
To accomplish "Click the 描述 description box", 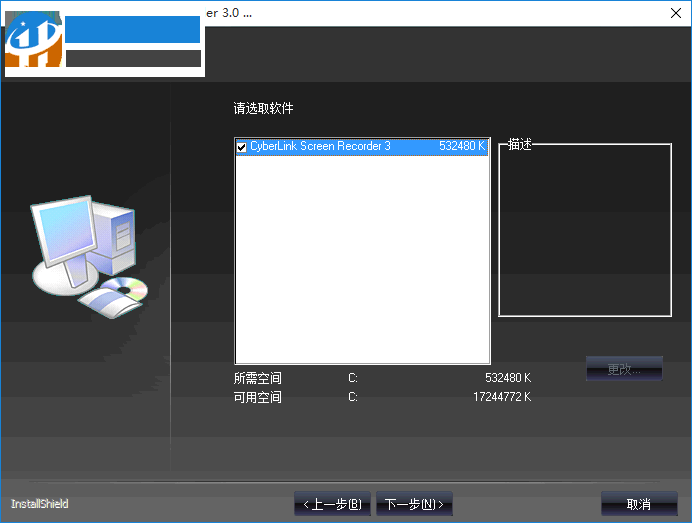I will [x=585, y=230].
